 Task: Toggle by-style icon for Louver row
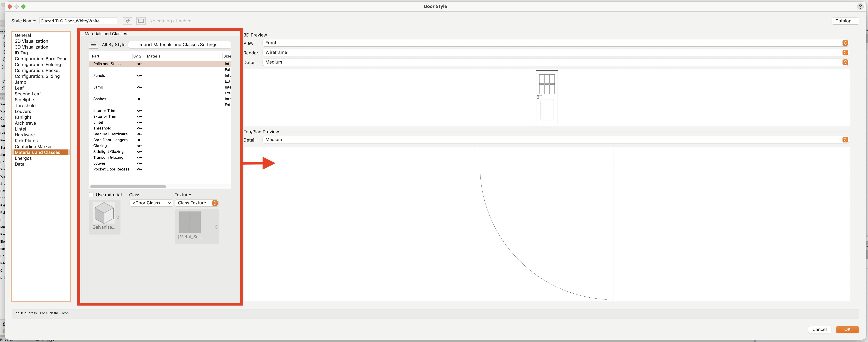[139, 163]
